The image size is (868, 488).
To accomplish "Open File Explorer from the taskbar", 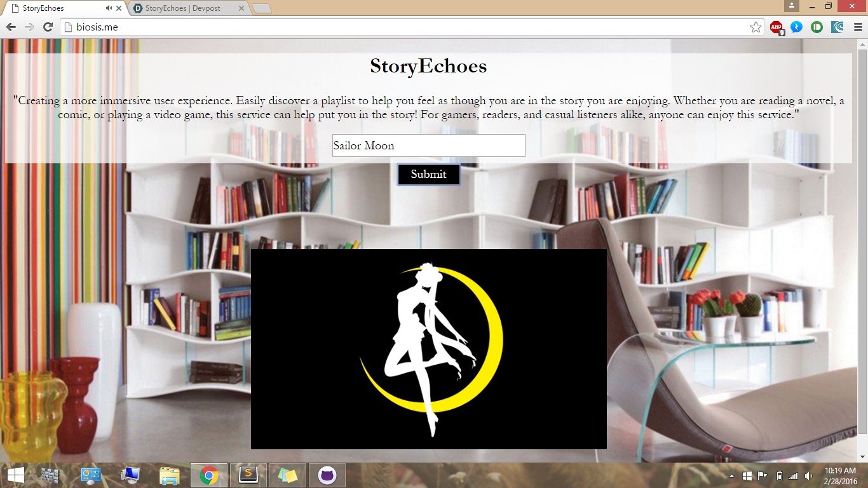I will click(x=170, y=475).
